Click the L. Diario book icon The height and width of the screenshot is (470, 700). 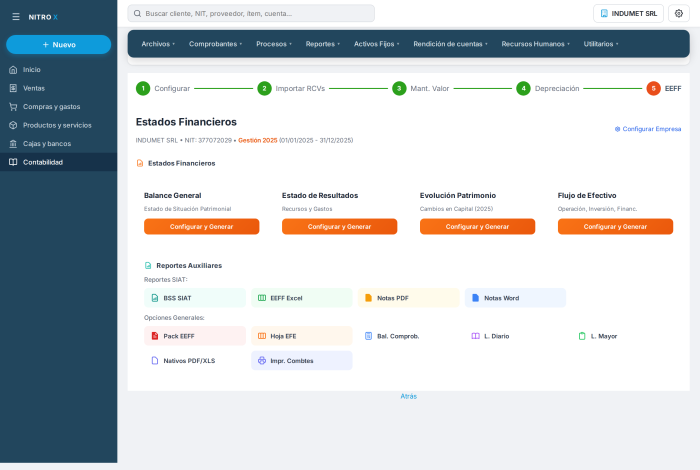[x=475, y=336]
